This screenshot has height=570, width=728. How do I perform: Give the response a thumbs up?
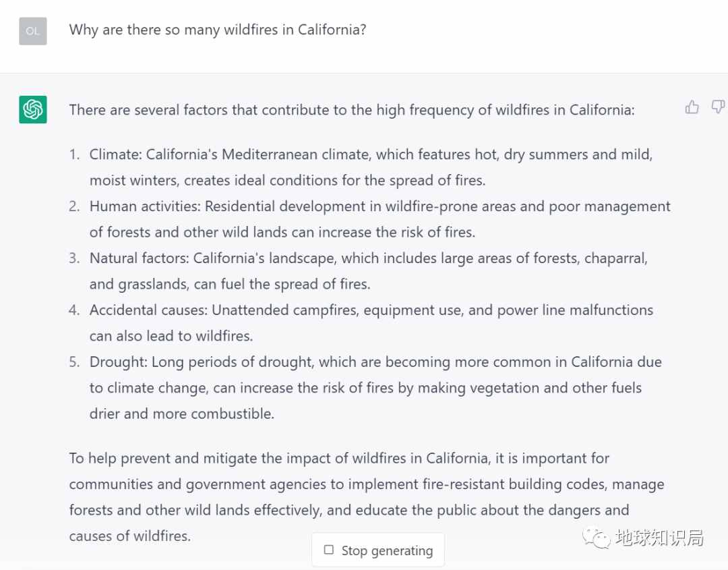[692, 107]
